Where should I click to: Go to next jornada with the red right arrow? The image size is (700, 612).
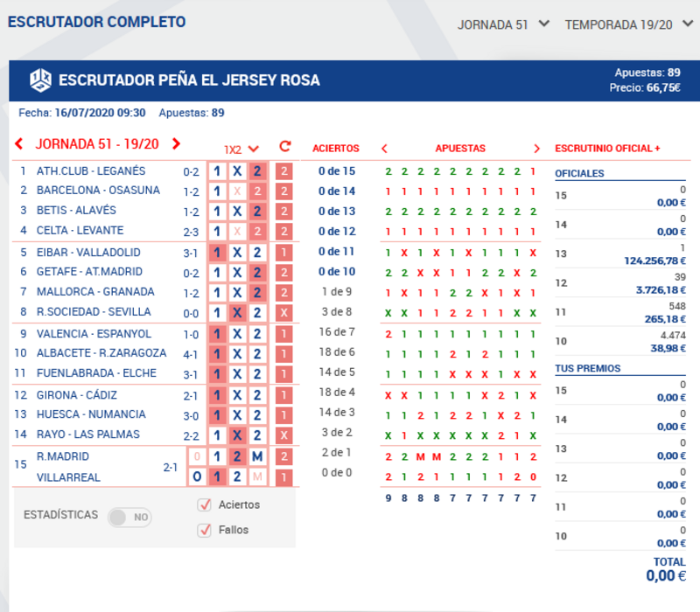tap(177, 143)
